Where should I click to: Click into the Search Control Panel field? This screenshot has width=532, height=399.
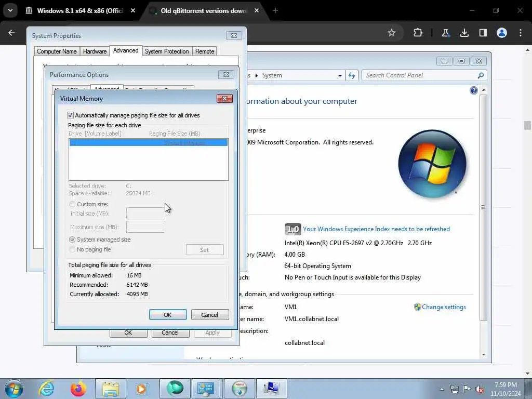click(x=424, y=75)
